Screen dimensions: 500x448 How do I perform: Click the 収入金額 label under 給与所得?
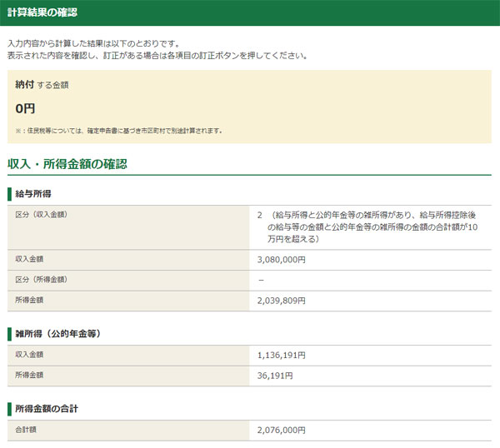(29, 259)
